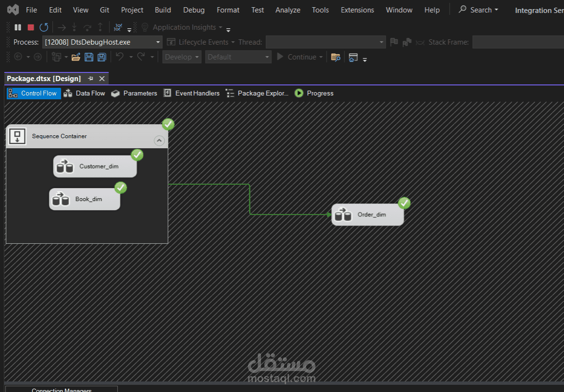This screenshot has width=564, height=392.
Task: Open the Debug menu
Action: coord(194,10)
